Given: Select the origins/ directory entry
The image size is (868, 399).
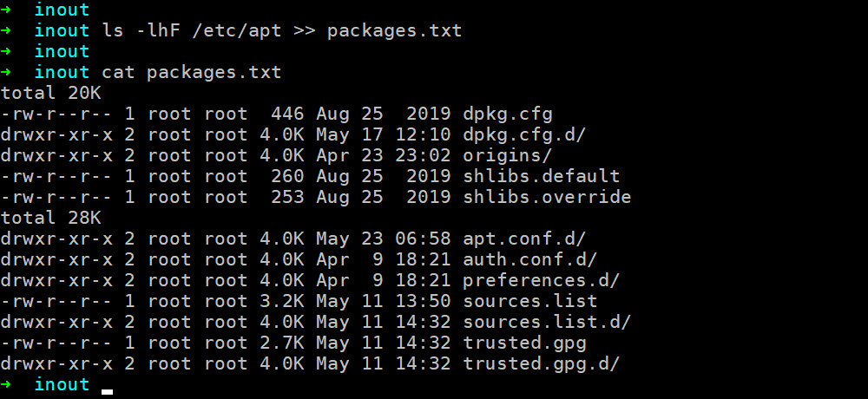Looking at the screenshot, I should 508,155.
